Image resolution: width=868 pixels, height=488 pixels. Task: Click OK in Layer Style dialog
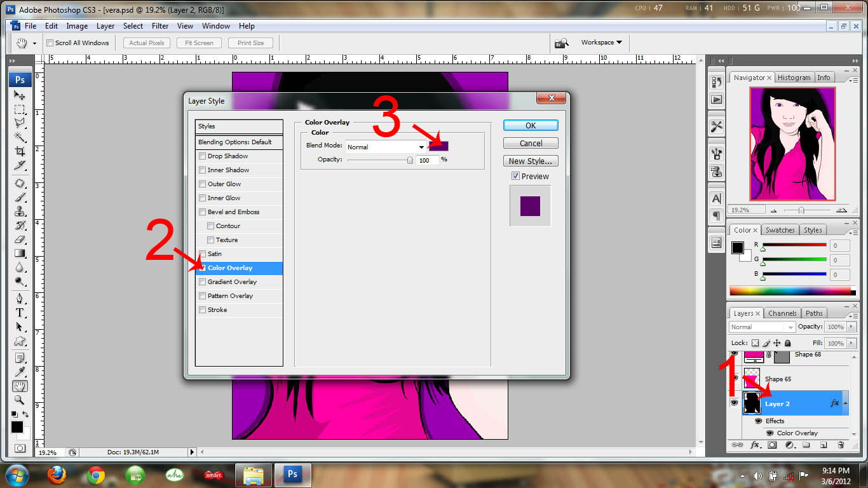[531, 125]
